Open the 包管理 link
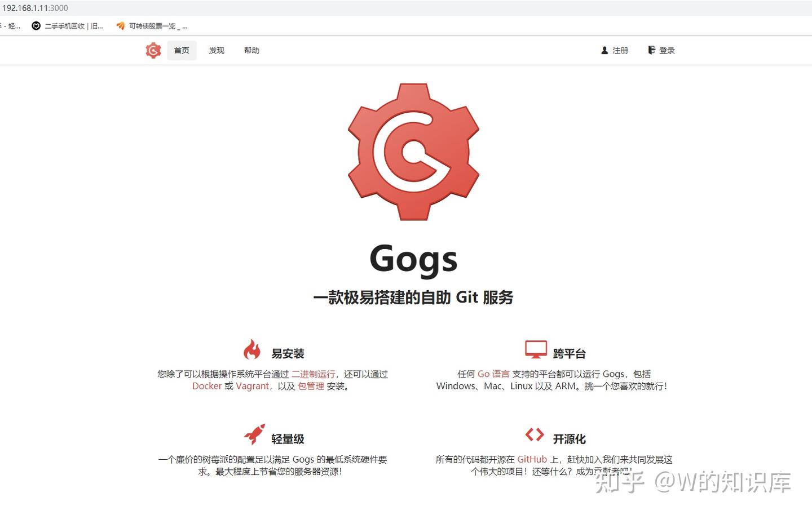 pos(311,387)
